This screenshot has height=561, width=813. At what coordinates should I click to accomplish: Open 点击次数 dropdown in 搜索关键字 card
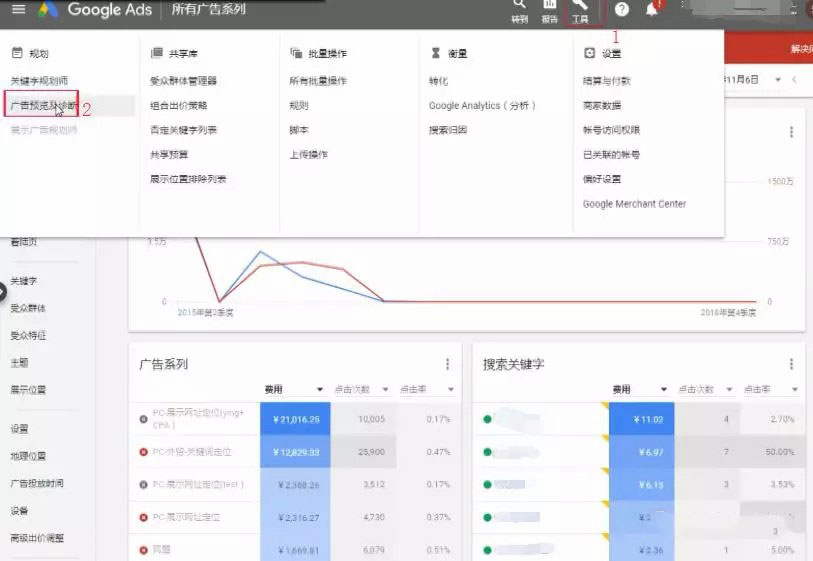tap(729, 389)
